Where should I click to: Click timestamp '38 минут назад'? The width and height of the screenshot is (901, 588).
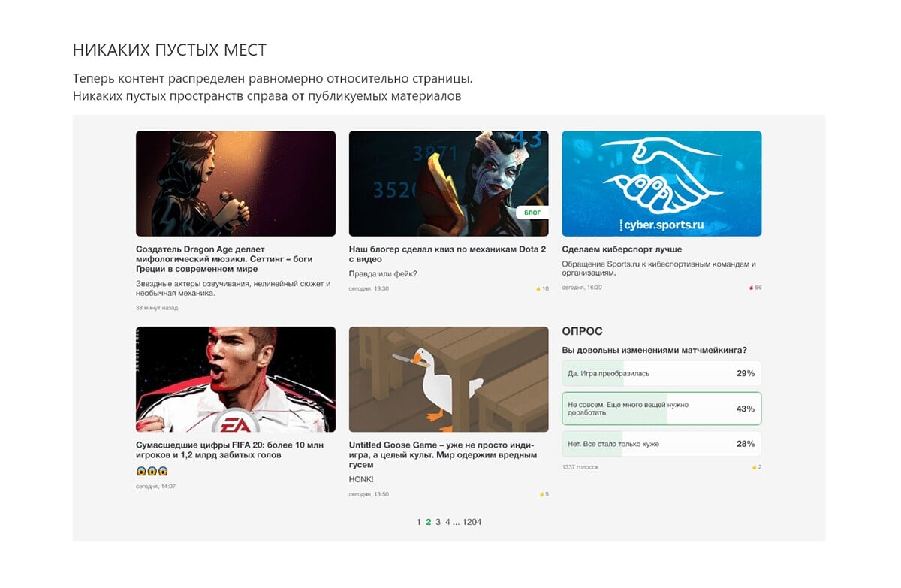[157, 308]
